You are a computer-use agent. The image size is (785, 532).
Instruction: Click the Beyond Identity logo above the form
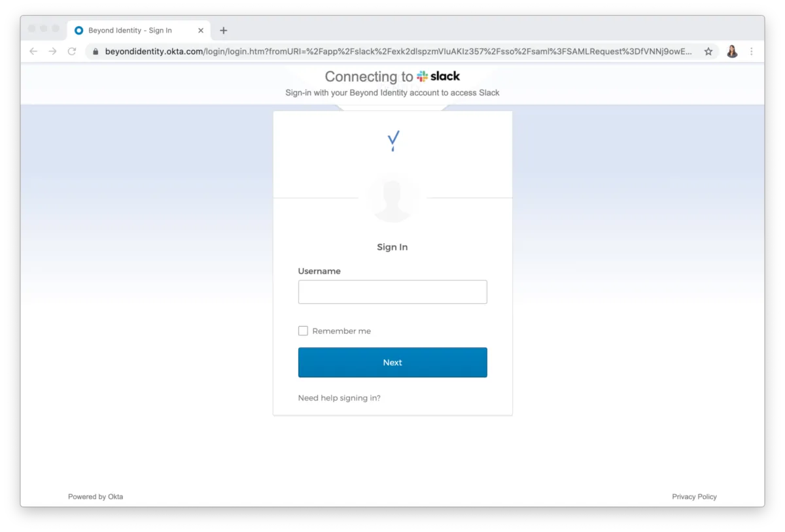(x=393, y=141)
